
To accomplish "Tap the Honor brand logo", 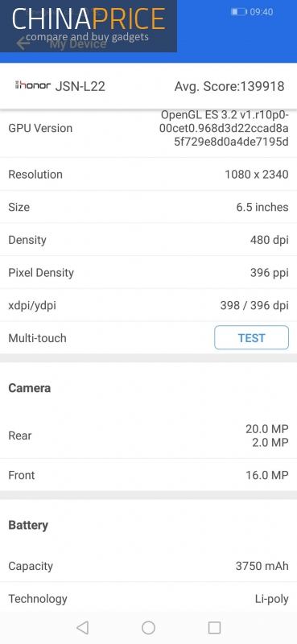I will [33, 85].
